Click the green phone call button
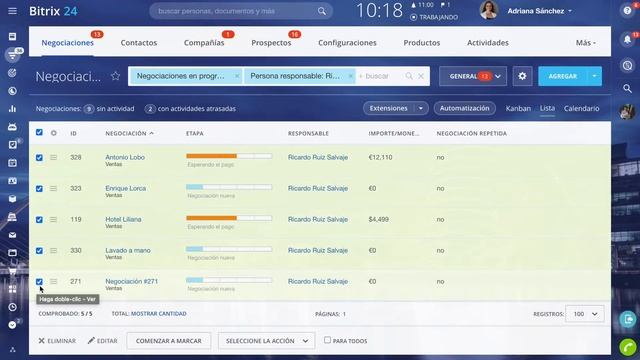Screen dimensions: 640x360 (x=628, y=348)
